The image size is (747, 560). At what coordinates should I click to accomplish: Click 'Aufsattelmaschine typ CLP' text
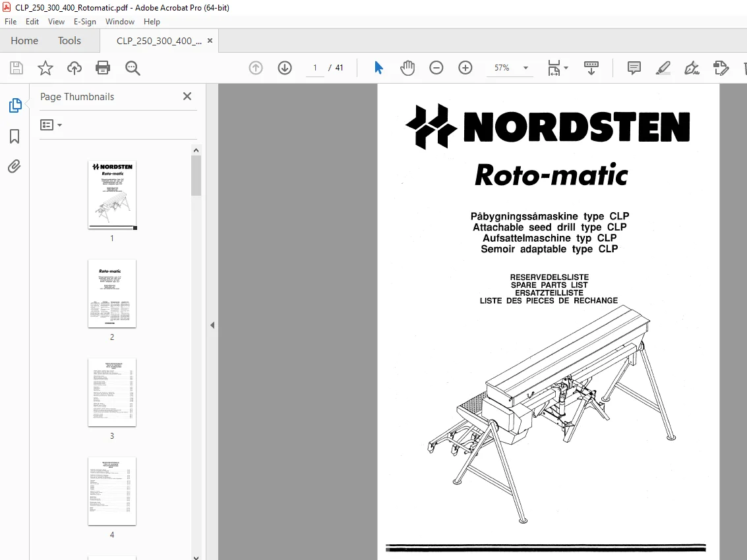pos(549,238)
